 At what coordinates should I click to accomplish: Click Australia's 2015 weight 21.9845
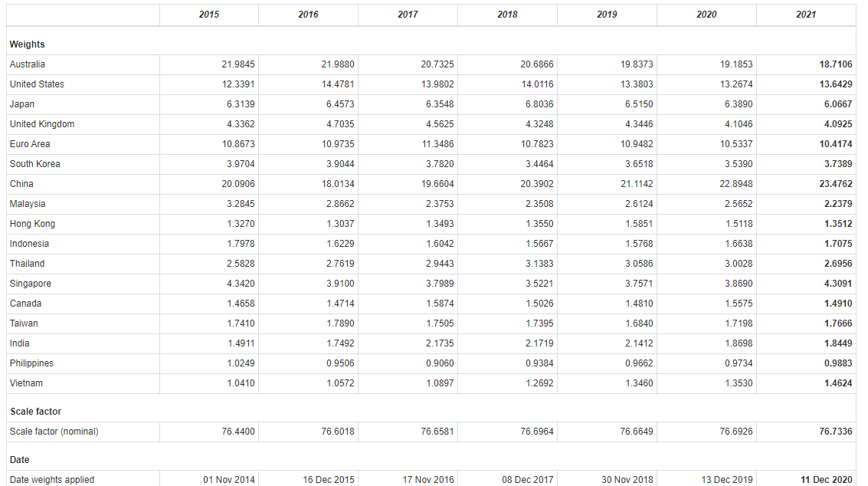point(238,64)
